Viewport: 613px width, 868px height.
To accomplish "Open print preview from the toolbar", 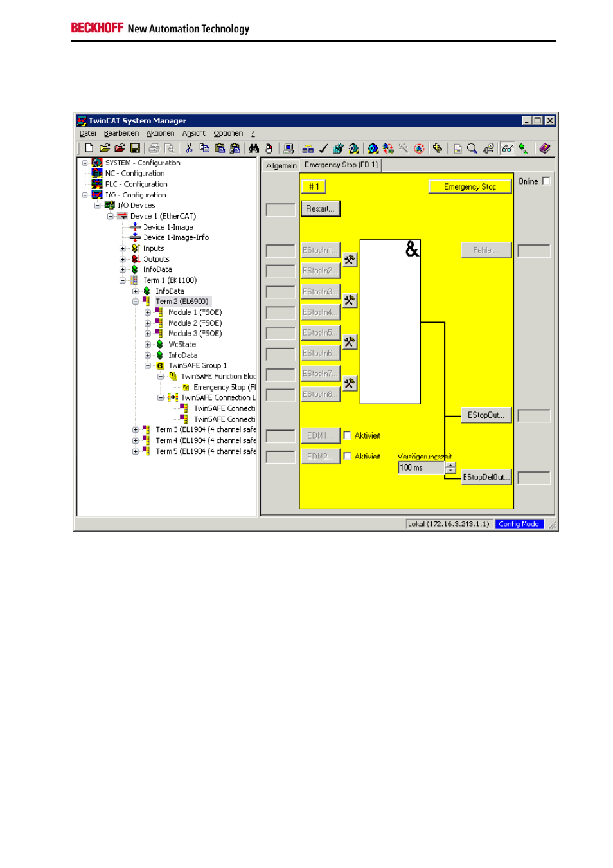I will [170, 149].
